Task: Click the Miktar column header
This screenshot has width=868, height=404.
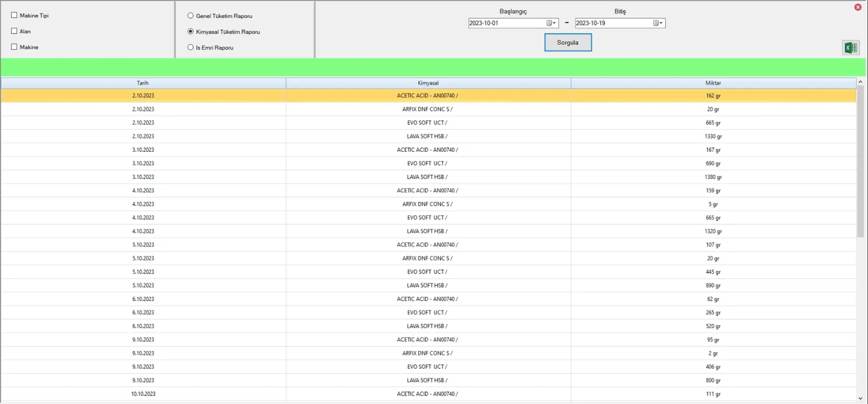Action: pyautogui.click(x=713, y=83)
